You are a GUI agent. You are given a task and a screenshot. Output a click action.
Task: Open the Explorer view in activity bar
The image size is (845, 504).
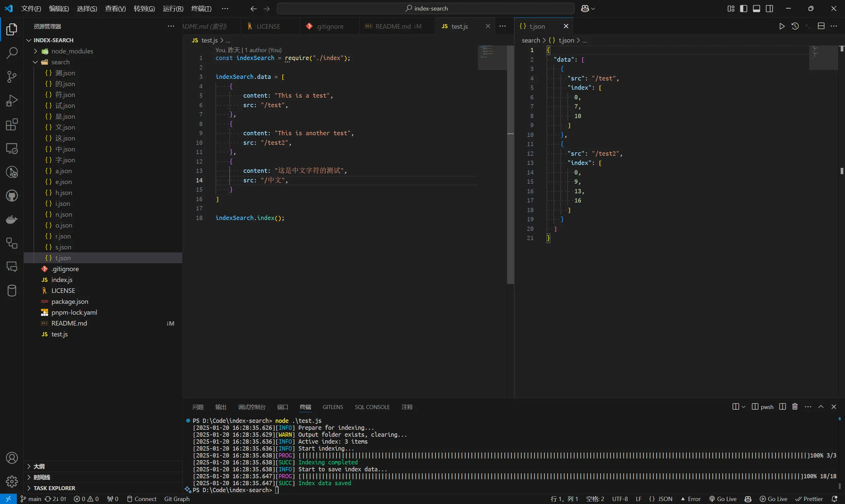click(x=12, y=29)
